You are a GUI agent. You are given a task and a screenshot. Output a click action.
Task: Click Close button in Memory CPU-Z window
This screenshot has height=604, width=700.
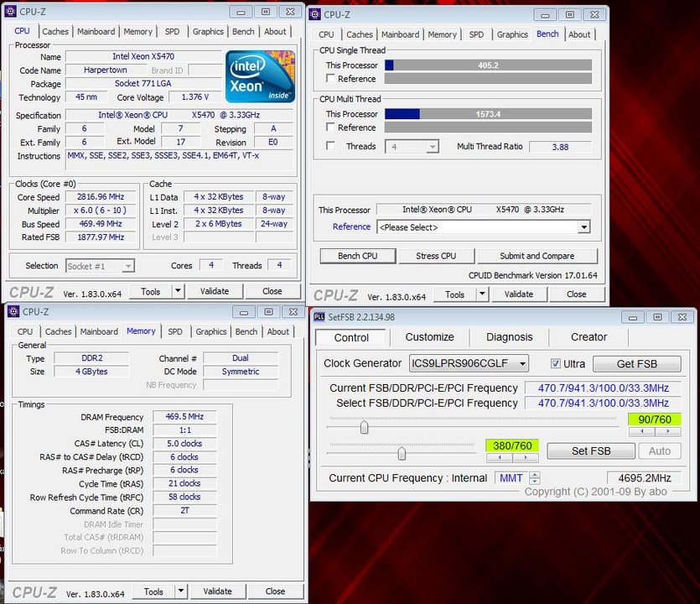(x=275, y=591)
